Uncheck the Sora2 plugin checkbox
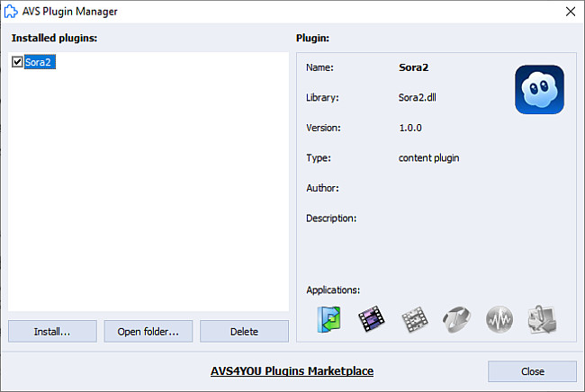The height and width of the screenshot is (392, 585). 17,61
